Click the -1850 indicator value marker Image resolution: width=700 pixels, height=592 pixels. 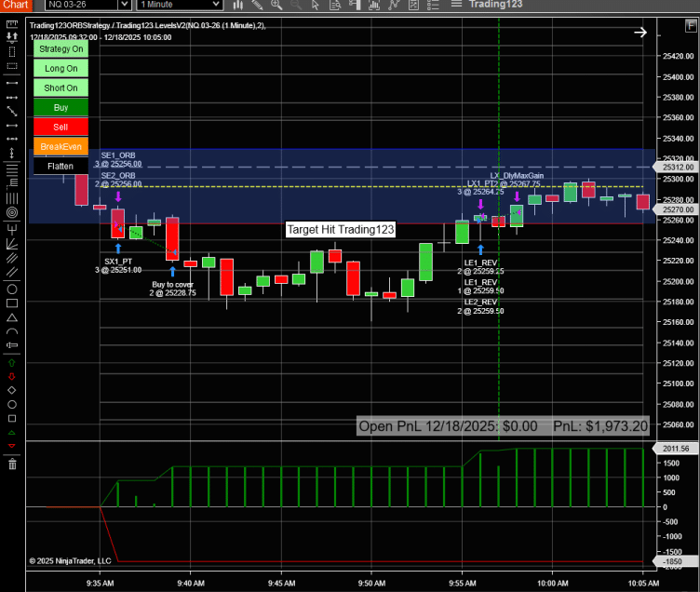[675, 561]
